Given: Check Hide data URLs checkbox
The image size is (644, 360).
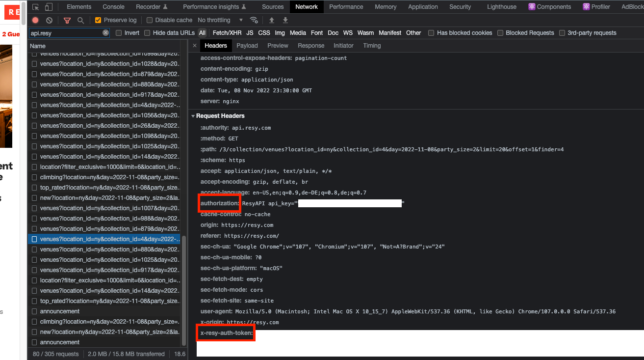Looking at the screenshot, I should click(x=147, y=33).
